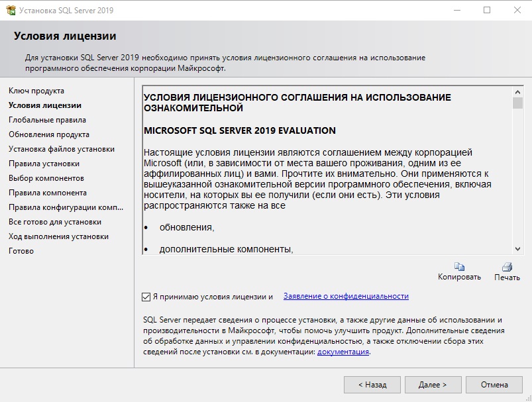
Task: Click the Copy (Копировать) icon
Action: click(459, 267)
